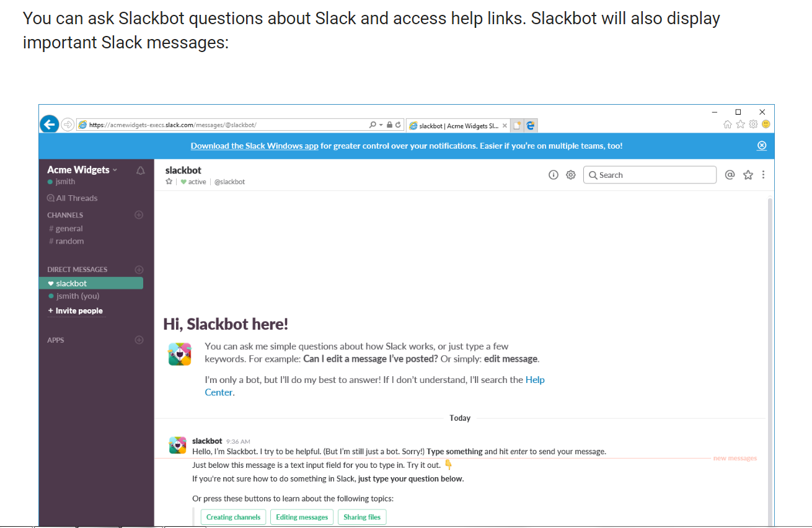The width and height of the screenshot is (812, 528).
Task: Click the Sharing files button
Action: 362,517
